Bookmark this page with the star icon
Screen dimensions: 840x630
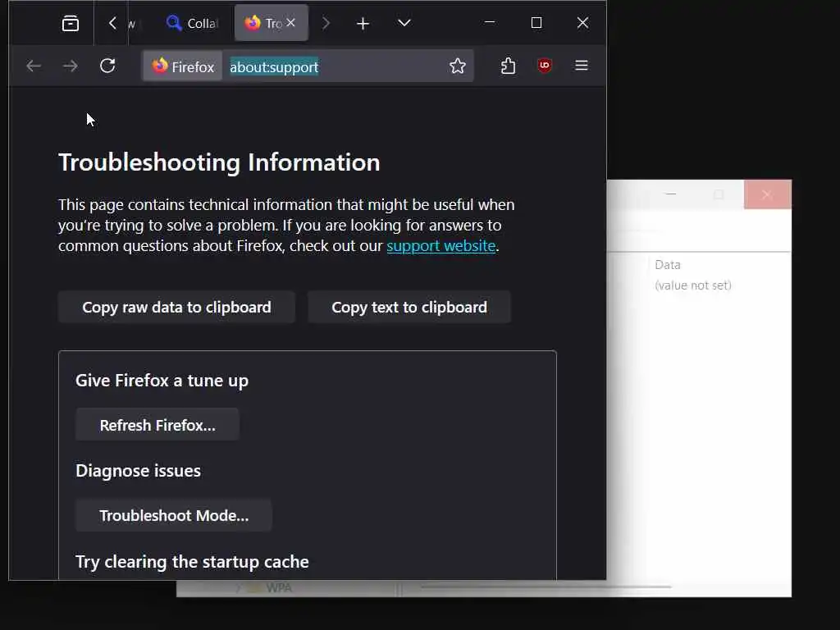(458, 66)
